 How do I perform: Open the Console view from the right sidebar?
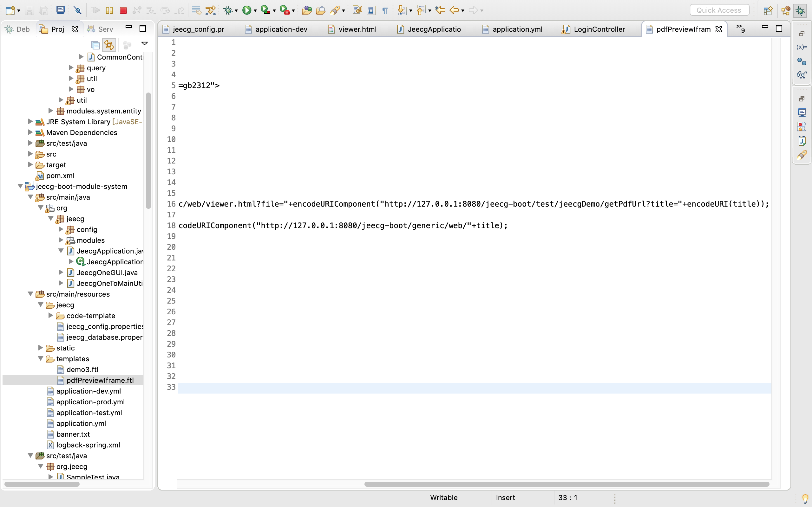pos(802,112)
